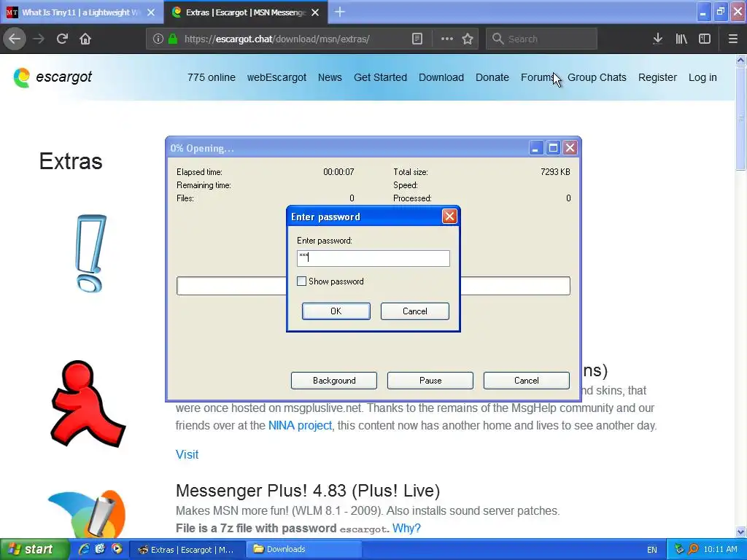
Task: Click the extraction progress bar
Action: tap(373, 286)
